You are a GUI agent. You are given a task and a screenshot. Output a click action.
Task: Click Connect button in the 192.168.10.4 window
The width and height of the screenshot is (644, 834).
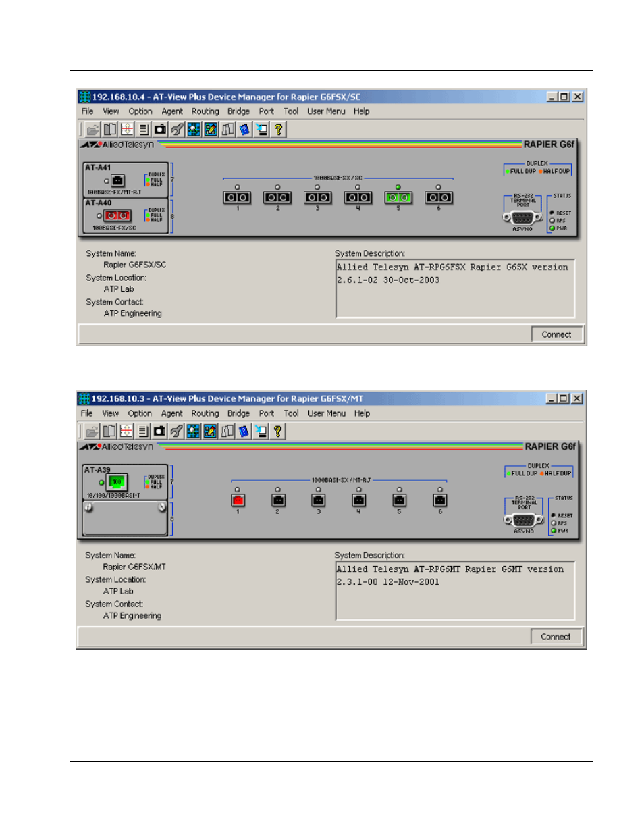[556, 334]
